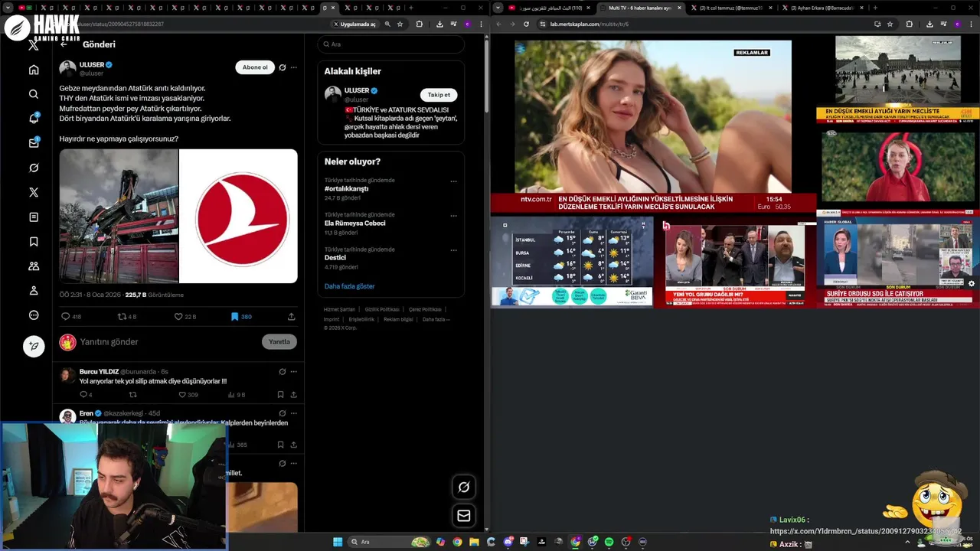Open the Lists icon in X sidebar
The width and height of the screenshot is (980, 551).
tap(34, 217)
